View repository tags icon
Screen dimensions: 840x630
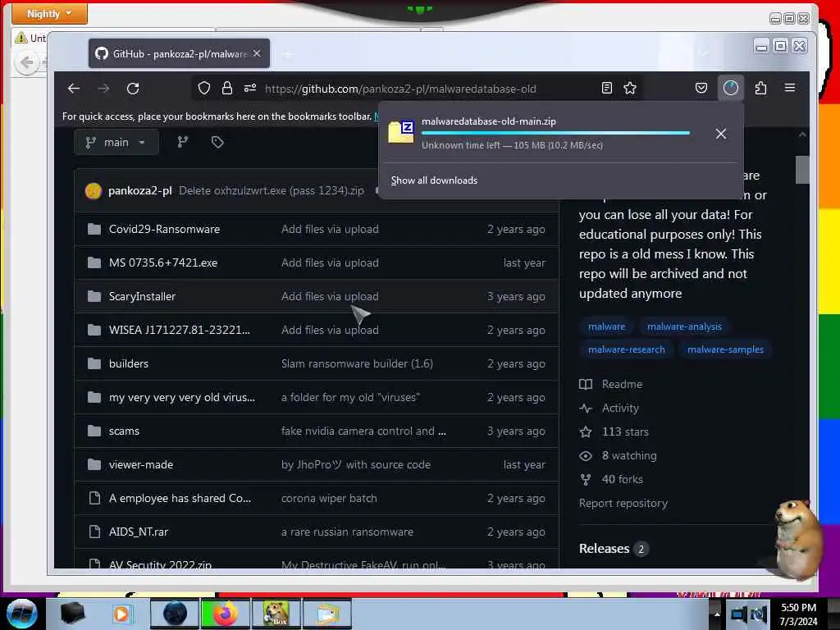[x=217, y=142]
